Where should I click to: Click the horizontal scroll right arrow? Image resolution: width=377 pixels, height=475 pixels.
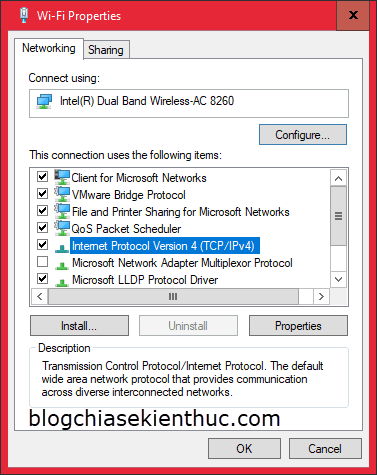pyautogui.click(x=321, y=296)
